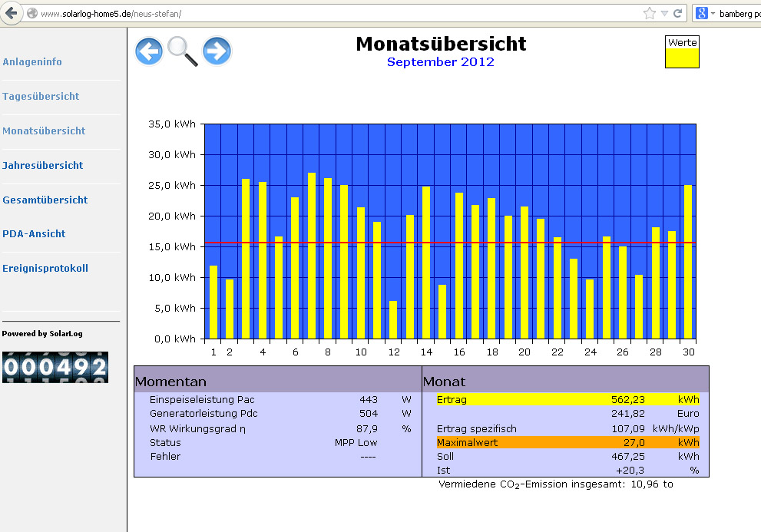Open the Gesamtübersicht link
The width and height of the screenshot is (761, 532).
pos(45,200)
